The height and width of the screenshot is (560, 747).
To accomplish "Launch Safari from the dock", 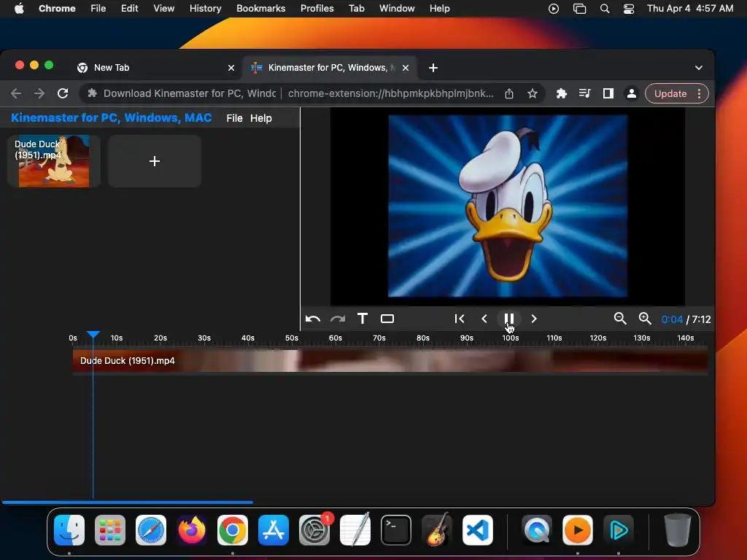I will (x=151, y=530).
